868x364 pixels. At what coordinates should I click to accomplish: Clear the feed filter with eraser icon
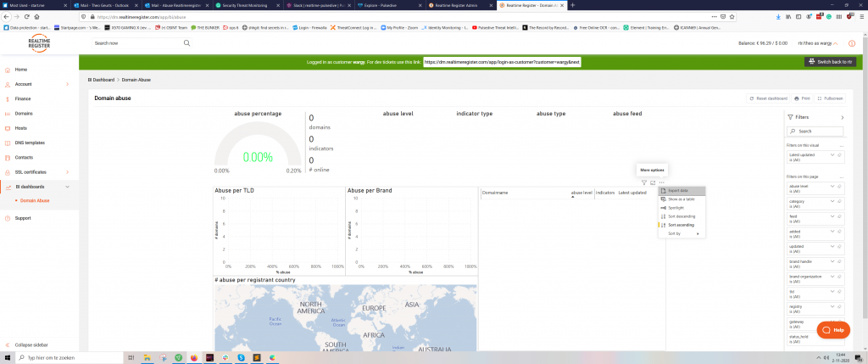tap(840, 216)
